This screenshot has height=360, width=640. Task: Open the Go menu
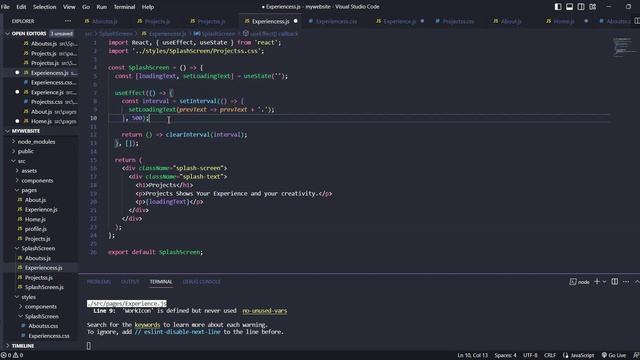pyautogui.click(x=86, y=7)
